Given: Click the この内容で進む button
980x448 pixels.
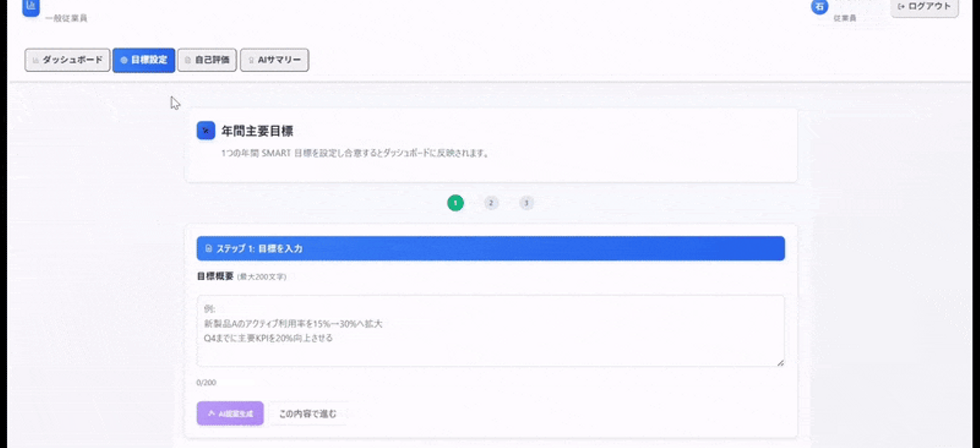Looking at the screenshot, I should tap(308, 413).
